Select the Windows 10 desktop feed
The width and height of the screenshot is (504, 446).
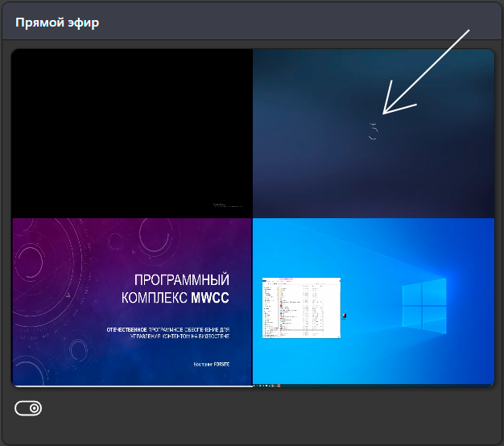[374, 301]
